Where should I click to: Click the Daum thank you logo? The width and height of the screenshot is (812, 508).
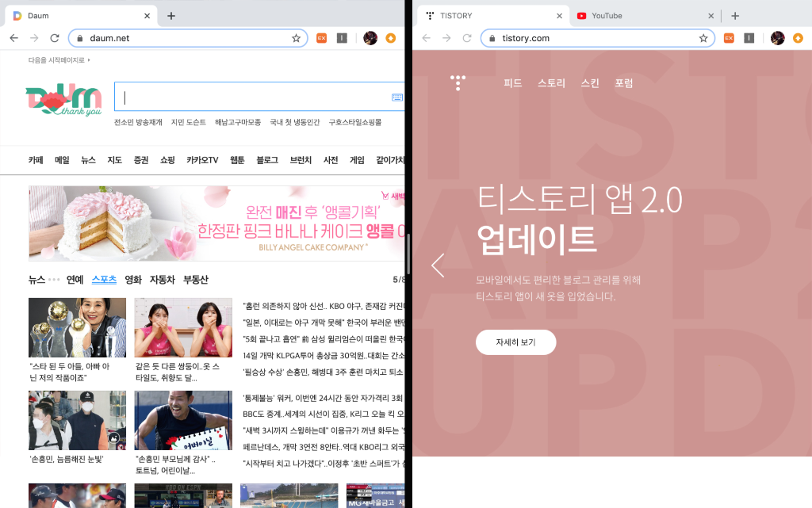(63, 99)
